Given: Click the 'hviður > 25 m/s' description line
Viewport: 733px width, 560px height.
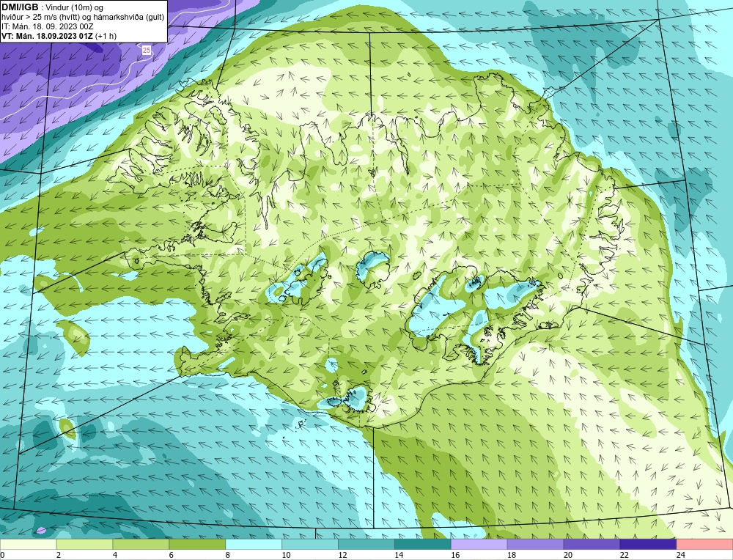Looking at the screenshot, I should click(x=83, y=18).
